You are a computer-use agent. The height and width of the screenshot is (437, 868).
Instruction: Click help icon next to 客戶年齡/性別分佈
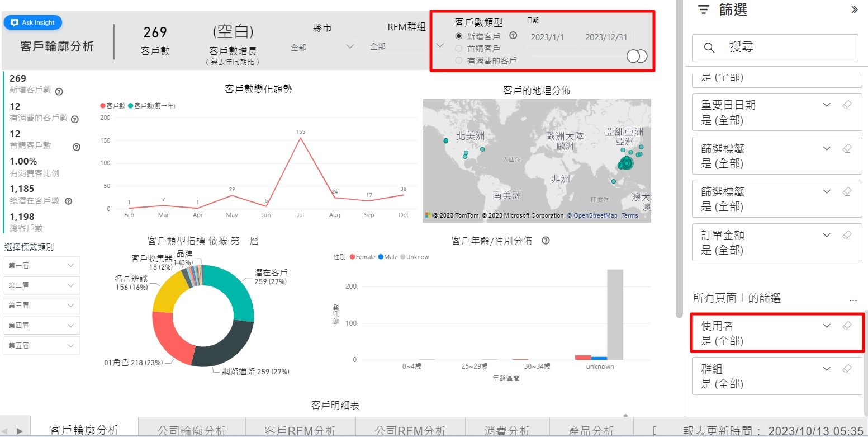(x=546, y=241)
